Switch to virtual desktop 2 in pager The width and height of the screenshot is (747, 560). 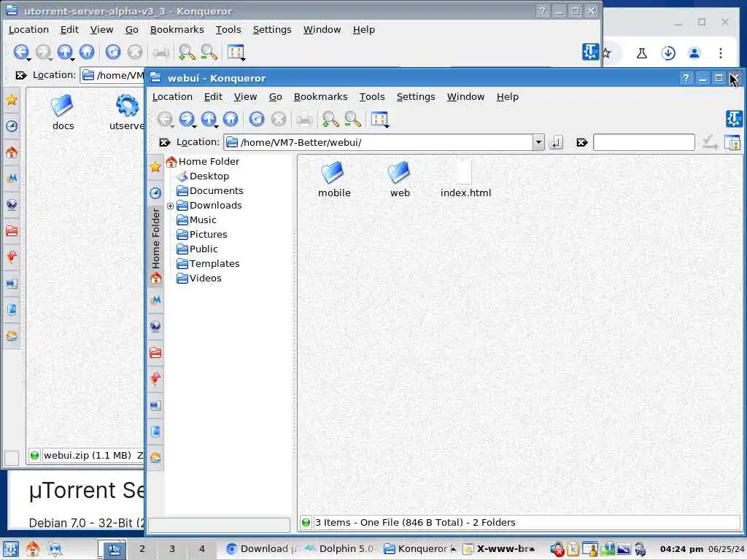click(x=142, y=548)
